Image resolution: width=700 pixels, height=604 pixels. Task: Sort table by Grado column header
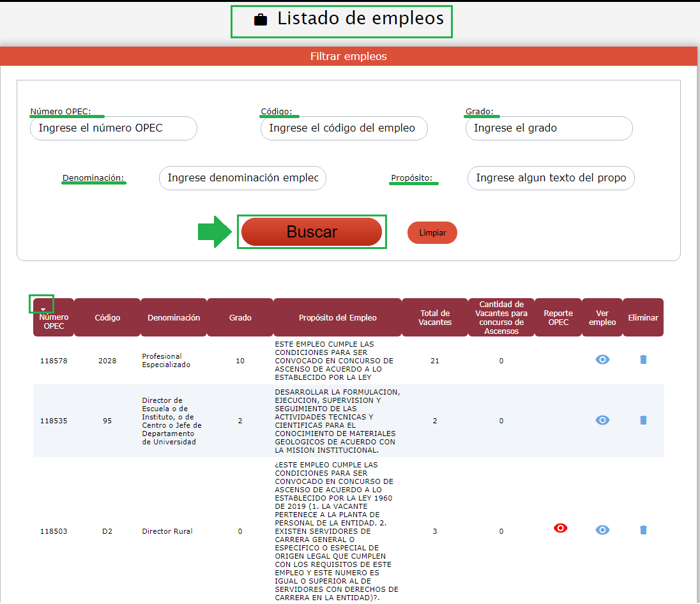click(240, 317)
